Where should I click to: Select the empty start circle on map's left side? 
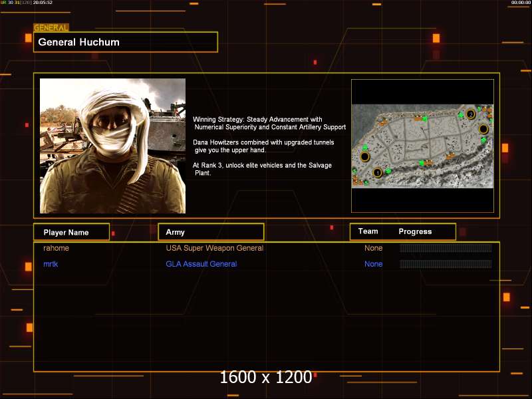(364, 157)
